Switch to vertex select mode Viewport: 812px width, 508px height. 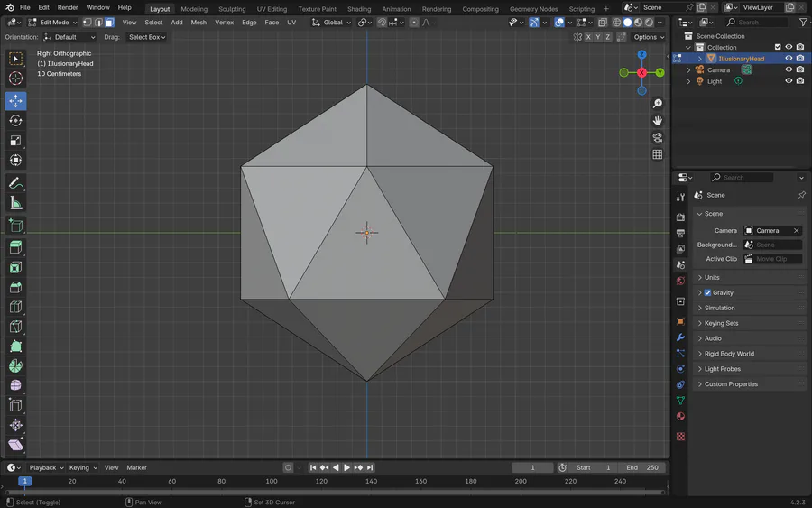coord(87,23)
